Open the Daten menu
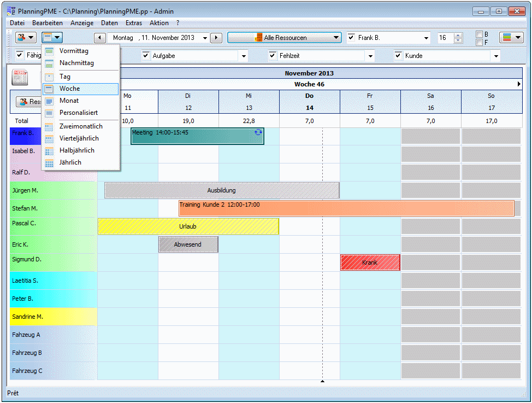This screenshot has height=403, width=532. 110,23
